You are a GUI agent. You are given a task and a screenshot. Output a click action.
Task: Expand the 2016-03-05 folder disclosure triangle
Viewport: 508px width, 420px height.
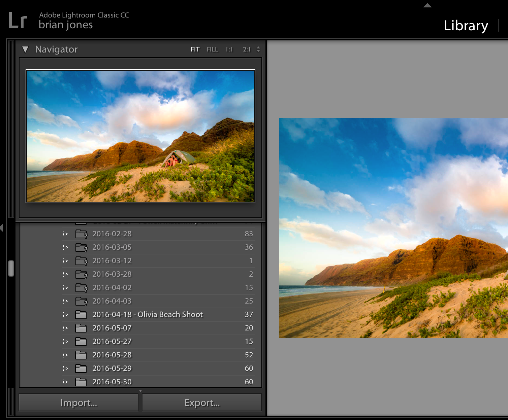coord(65,247)
